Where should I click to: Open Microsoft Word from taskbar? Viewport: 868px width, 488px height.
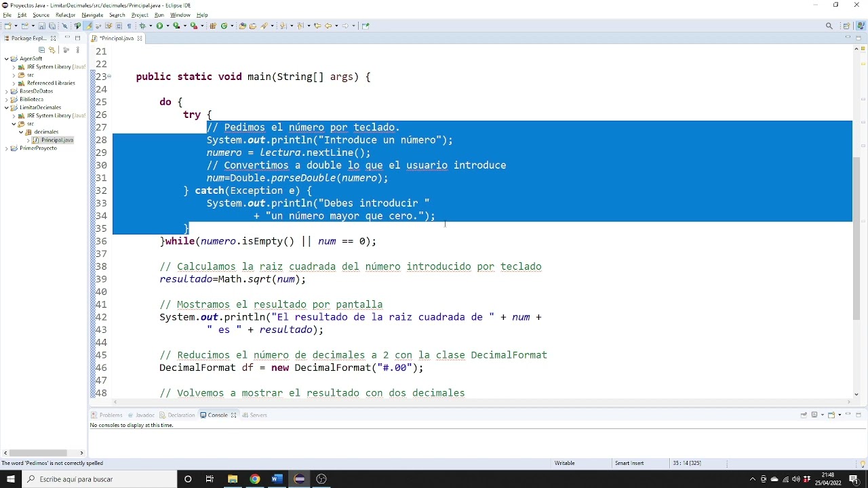click(x=277, y=479)
